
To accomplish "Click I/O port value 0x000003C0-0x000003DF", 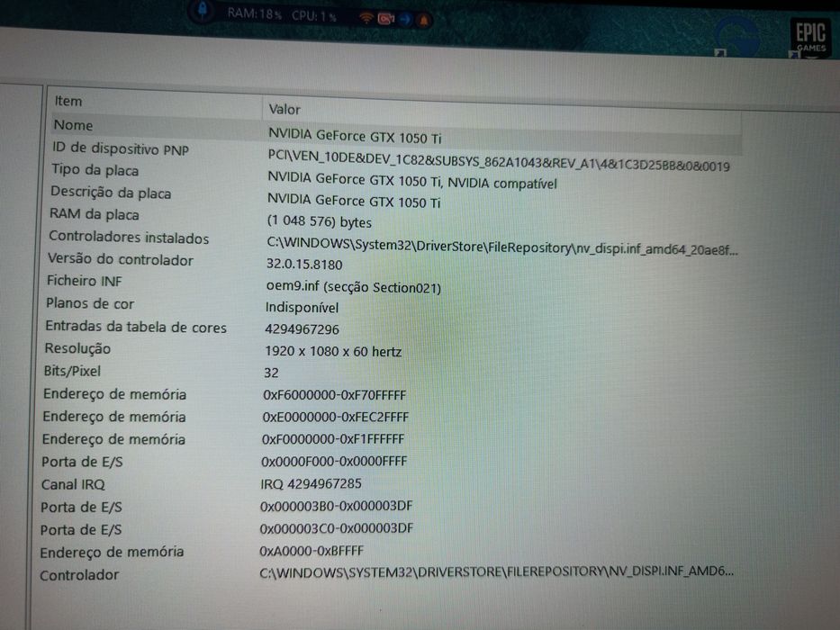I will pyautogui.click(x=336, y=528).
